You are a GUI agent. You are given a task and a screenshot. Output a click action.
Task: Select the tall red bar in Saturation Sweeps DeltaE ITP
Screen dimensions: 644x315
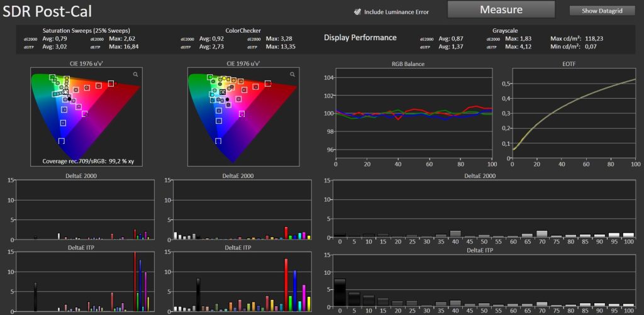[135, 281]
